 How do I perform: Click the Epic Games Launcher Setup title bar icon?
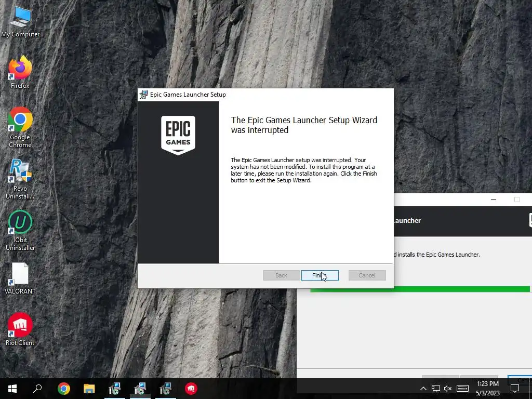144,95
